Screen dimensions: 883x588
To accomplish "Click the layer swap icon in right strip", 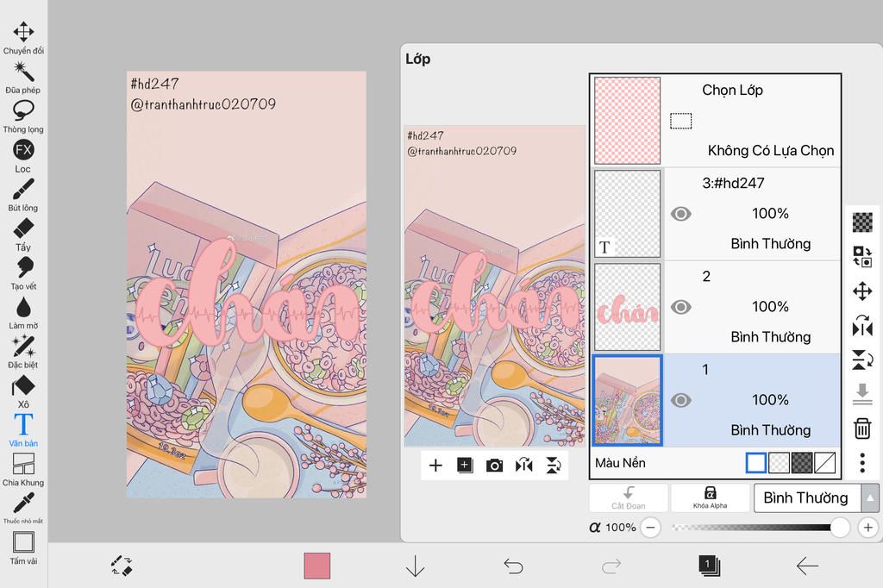I will [x=862, y=256].
